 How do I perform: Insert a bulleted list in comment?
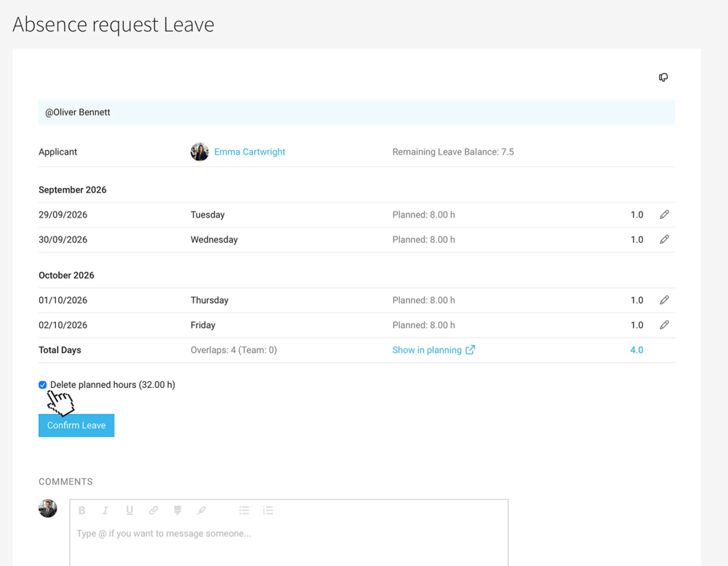tap(244, 511)
